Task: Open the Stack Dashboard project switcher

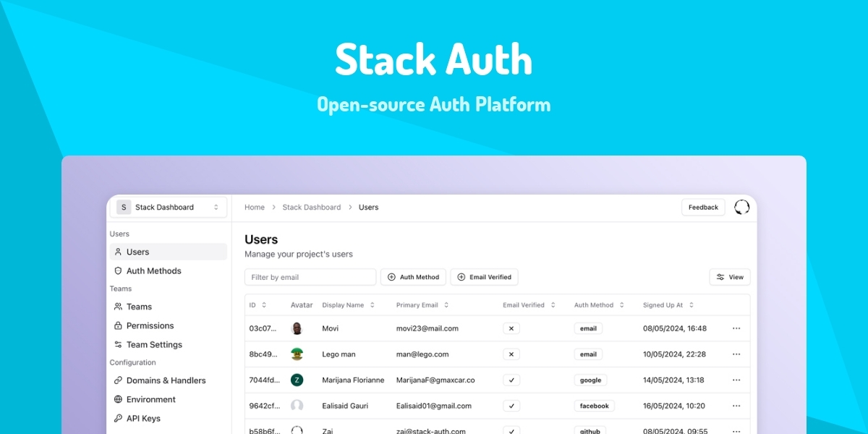Action: (168, 208)
